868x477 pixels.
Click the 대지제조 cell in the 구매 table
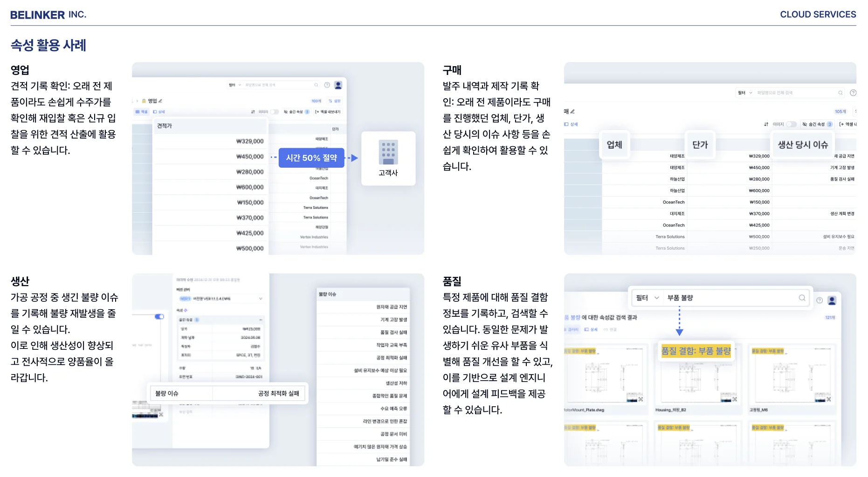(x=677, y=214)
